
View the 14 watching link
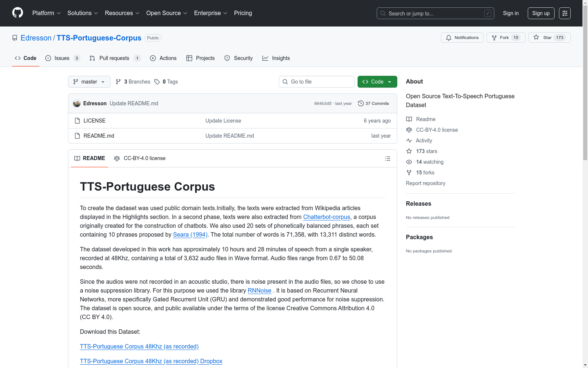pyautogui.click(x=425, y=162)
